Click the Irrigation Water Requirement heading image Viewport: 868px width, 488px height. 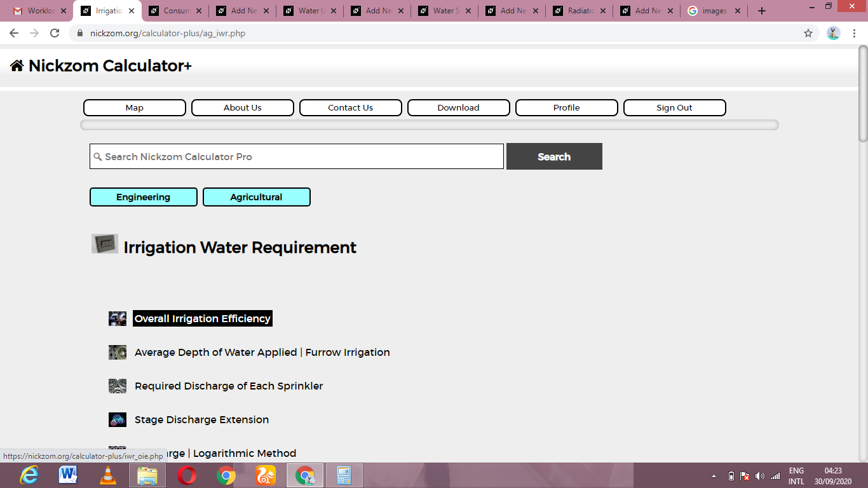pyautogui.click(x=105, y=244)
